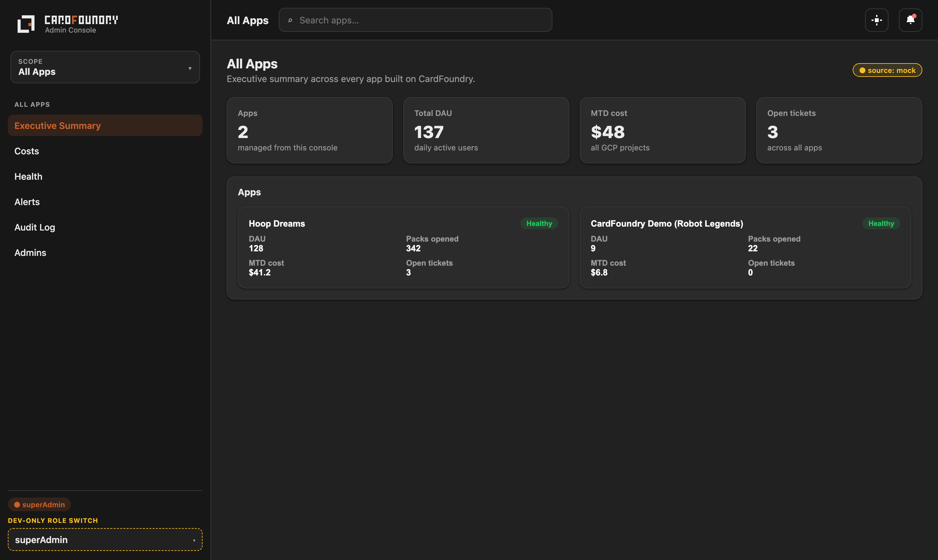Open the Admins page

(x=105, y=252)
